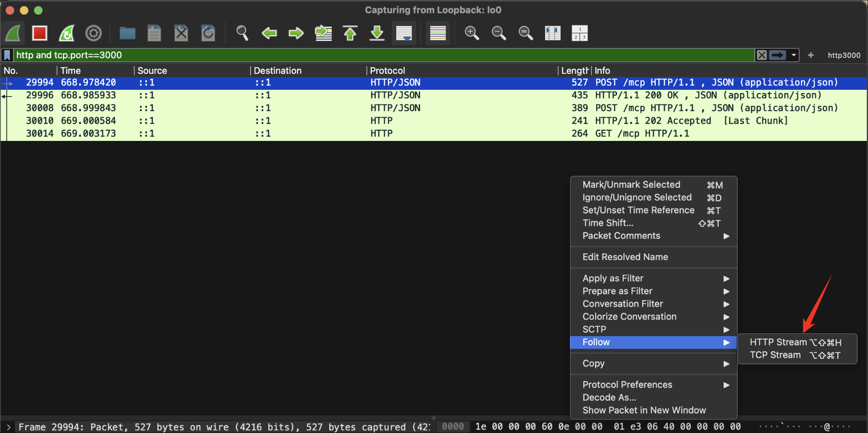Choose Set/Unset Time Reference
This screenshot has height=433, width=868.
[653, 210]
